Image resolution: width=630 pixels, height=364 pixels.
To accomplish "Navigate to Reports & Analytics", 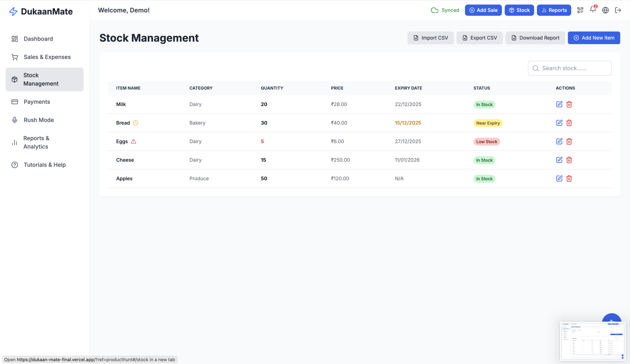I will [36, 142].
